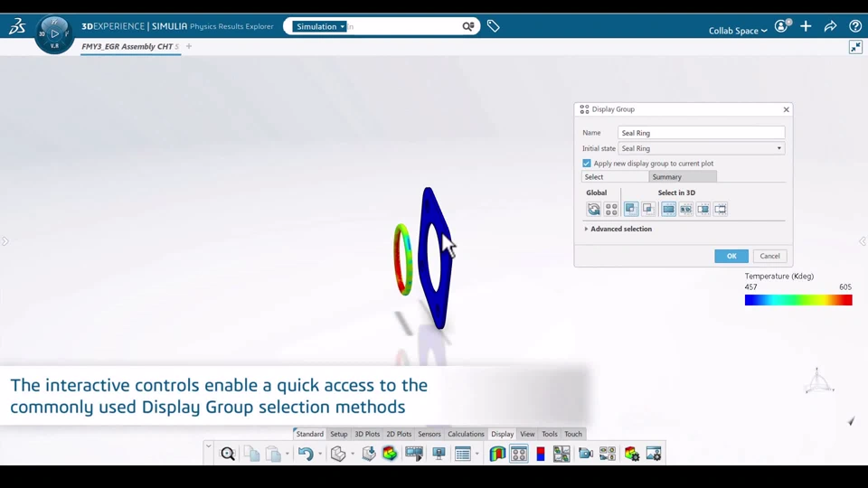The height and width of the screenshot is (488, 868).
Task: Click the 3DS Dassault logo icon
Action: pos(17,26)
